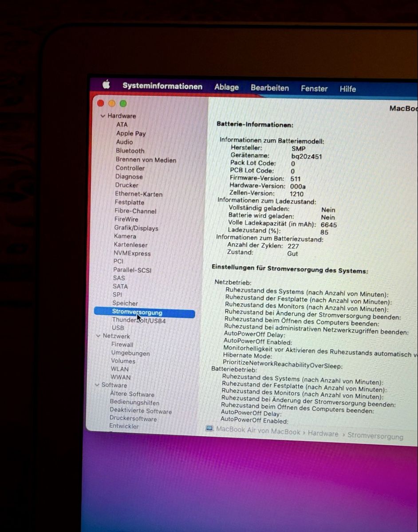Viewport: 418px width, 532px height.
Task: Select NVMExpress in the sidebar
Action: 132,253
